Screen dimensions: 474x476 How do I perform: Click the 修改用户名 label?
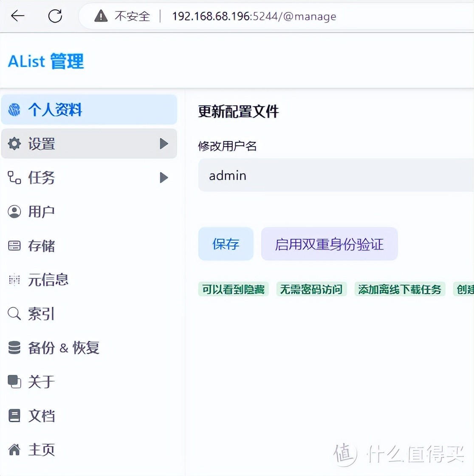tap(227, 146)
